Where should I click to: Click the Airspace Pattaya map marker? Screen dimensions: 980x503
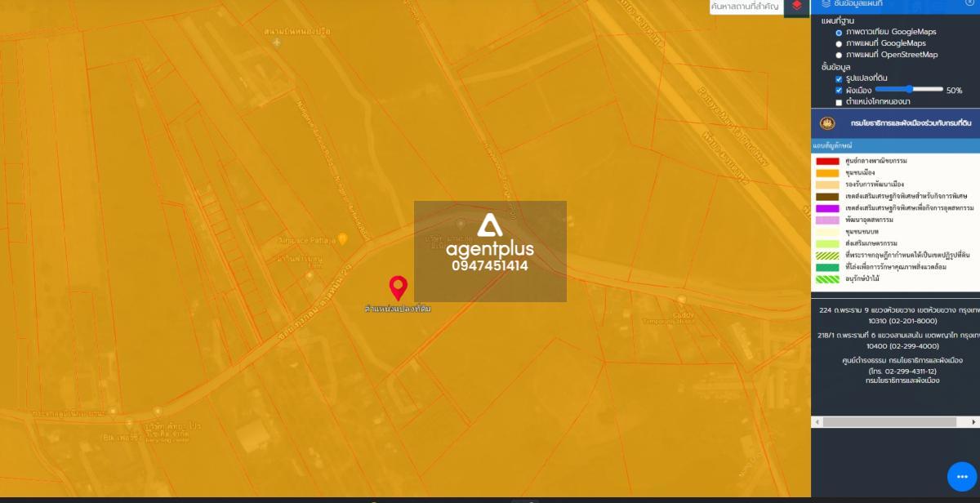click(x=343, y=238)
